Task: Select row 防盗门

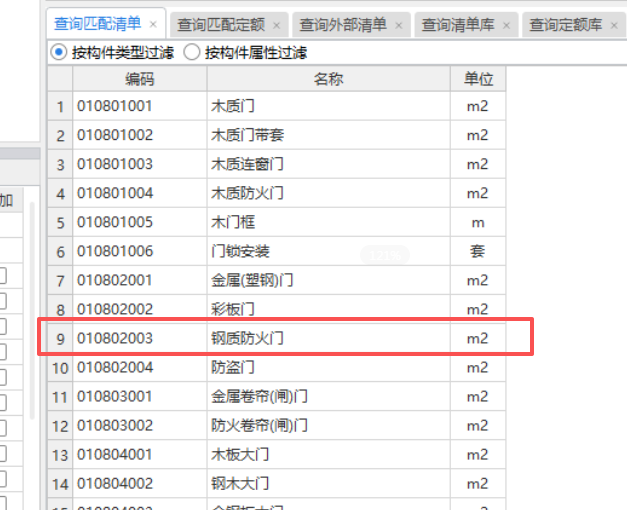Action: (x=277, y=367)
